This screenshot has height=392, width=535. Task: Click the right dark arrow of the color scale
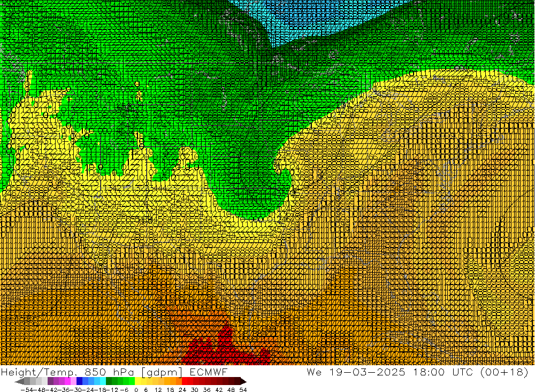point(243,381)
